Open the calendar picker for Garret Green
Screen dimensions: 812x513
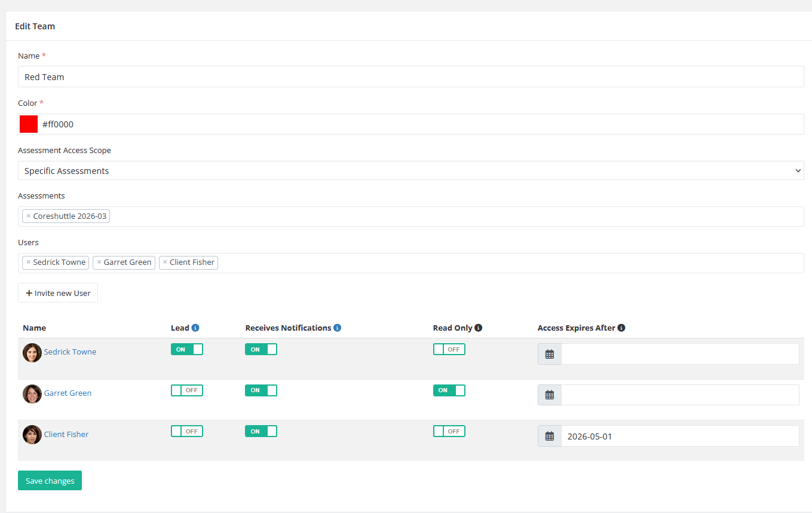[549, 395]
